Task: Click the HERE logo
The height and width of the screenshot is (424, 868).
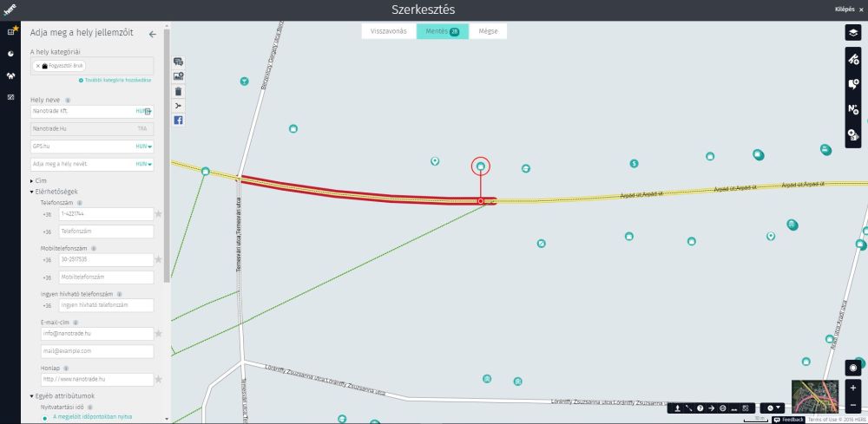Action: click(10, 10)
